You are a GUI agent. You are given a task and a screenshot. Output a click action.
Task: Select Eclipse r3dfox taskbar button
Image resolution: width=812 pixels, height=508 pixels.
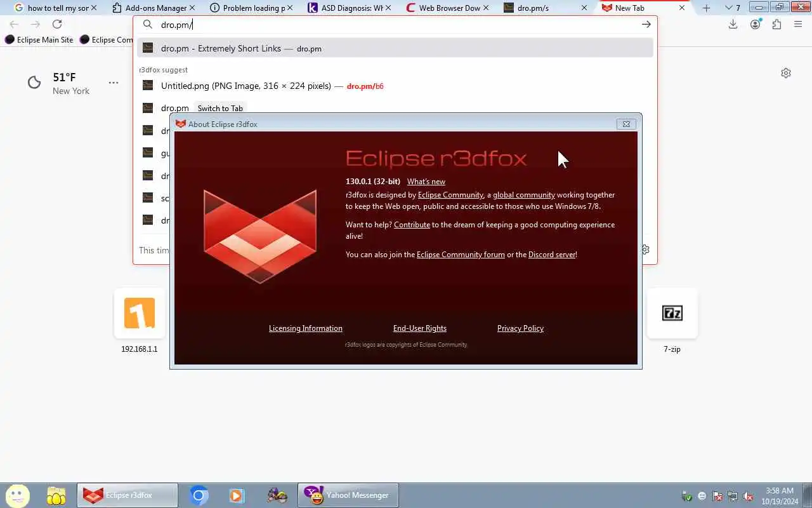(x=128, y=495)
